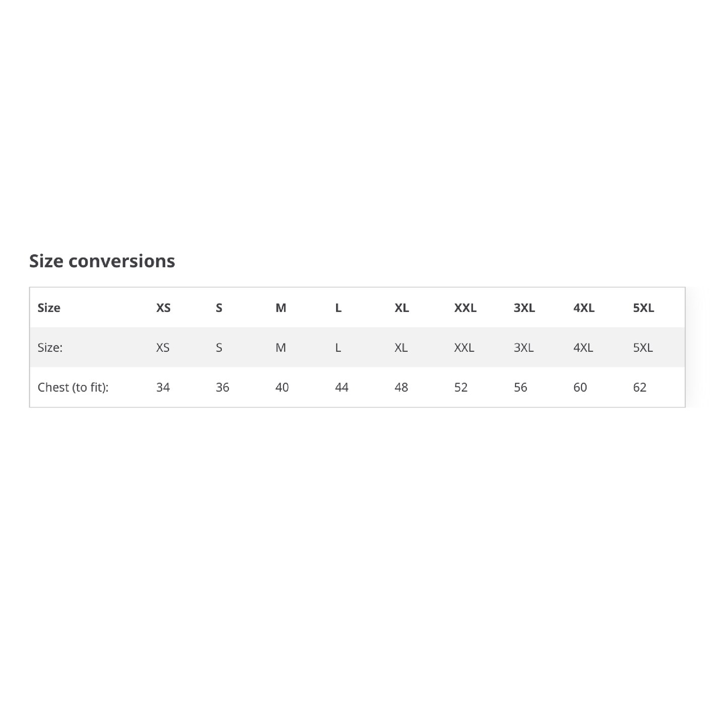
Task: Click the "Size conversions" heading
Action: [102, 261]
